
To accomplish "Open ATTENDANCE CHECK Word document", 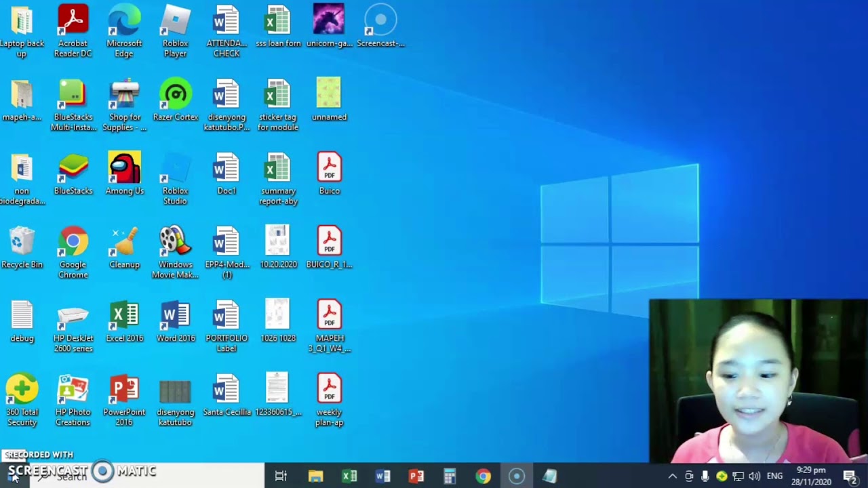I will click(x=226, y=31).
